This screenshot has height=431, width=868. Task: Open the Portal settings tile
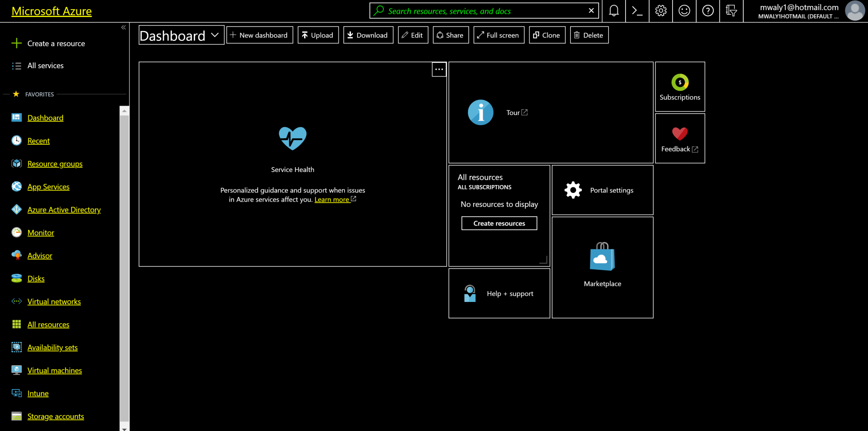602,190
